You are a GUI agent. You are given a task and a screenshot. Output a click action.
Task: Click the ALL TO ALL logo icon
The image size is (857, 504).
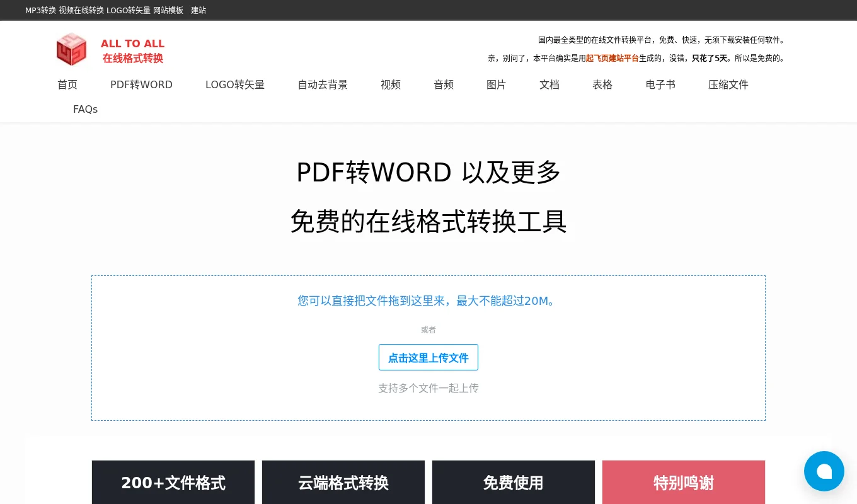pyautogui.click(x=71, y=49)
